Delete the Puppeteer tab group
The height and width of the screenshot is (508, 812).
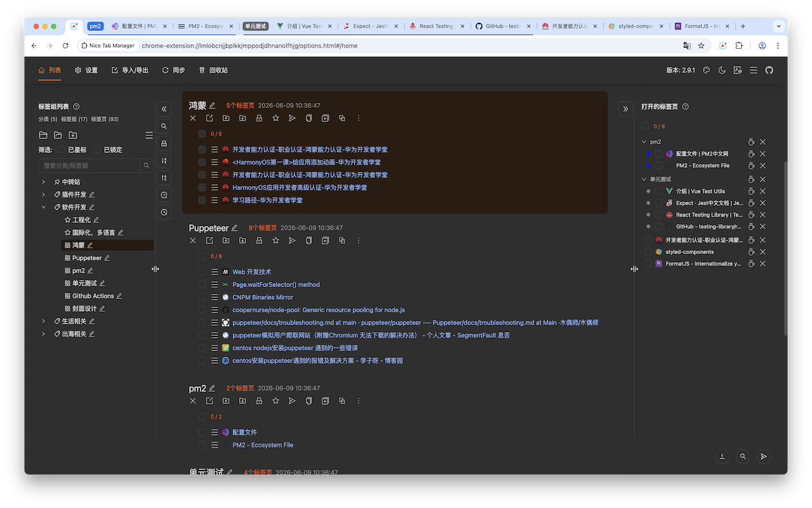(x=193, y=241)
